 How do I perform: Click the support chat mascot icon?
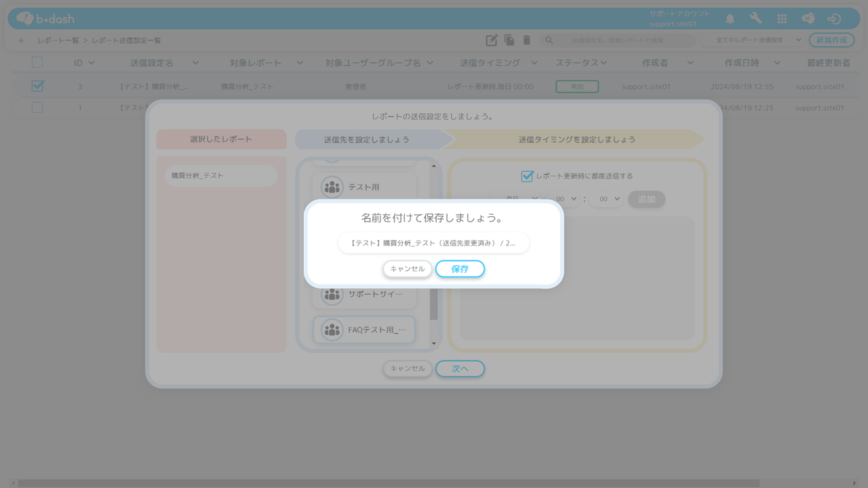tap(808, 19)
